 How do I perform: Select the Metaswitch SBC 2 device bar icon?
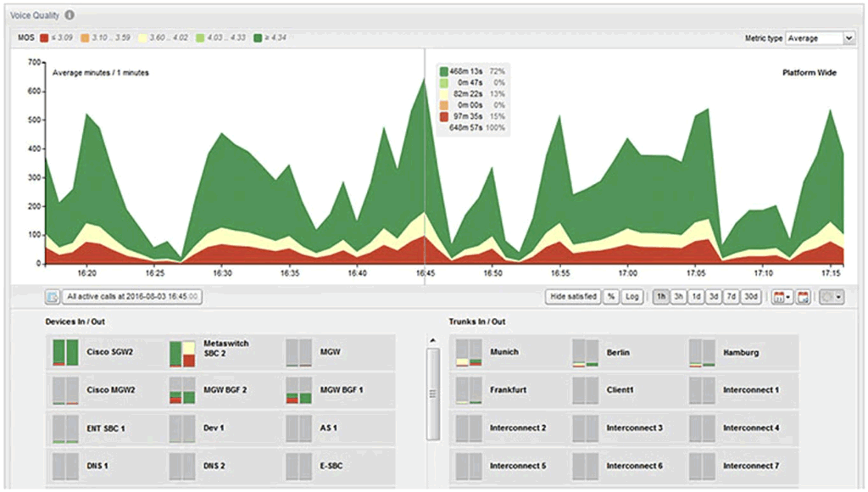coord(182,354)
